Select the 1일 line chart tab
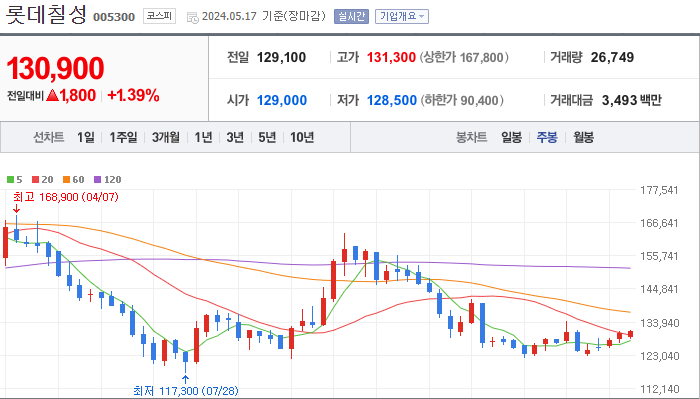The width and height of the screenshot is (700, 399). click(86, 137)
